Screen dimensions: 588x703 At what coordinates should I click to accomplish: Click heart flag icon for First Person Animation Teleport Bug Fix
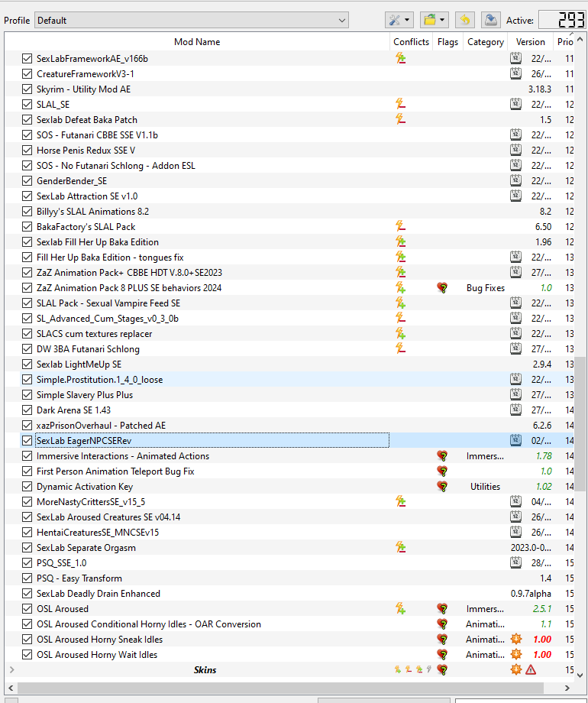coord(442,471)
